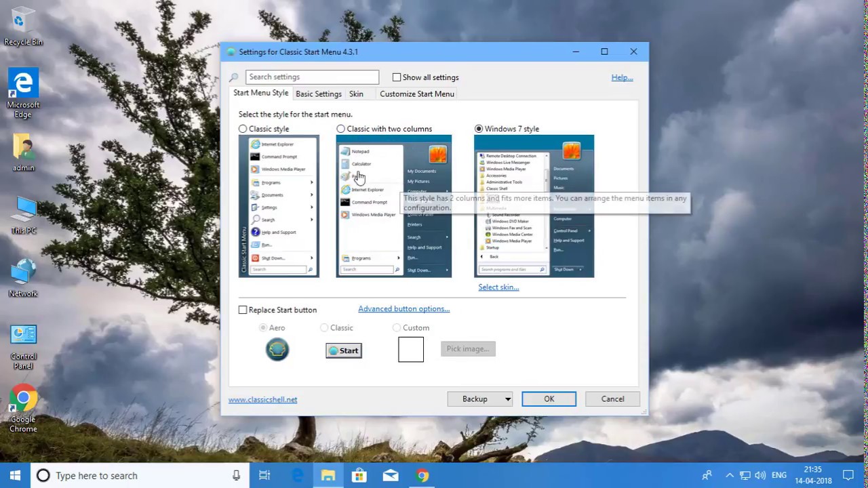The height and width of the screenshot is (488, 868).
Task: Click the disabled Pick image button
Action: point(468,348)
